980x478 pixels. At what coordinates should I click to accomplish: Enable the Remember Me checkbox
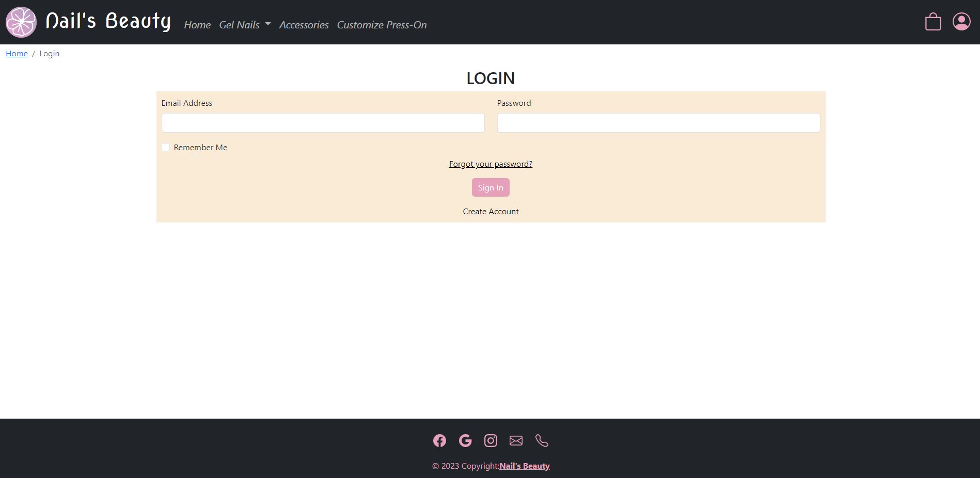[166, 147]
